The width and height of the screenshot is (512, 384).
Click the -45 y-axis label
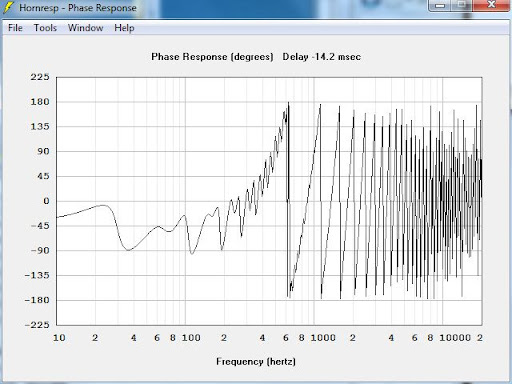(x=40, y=226)
